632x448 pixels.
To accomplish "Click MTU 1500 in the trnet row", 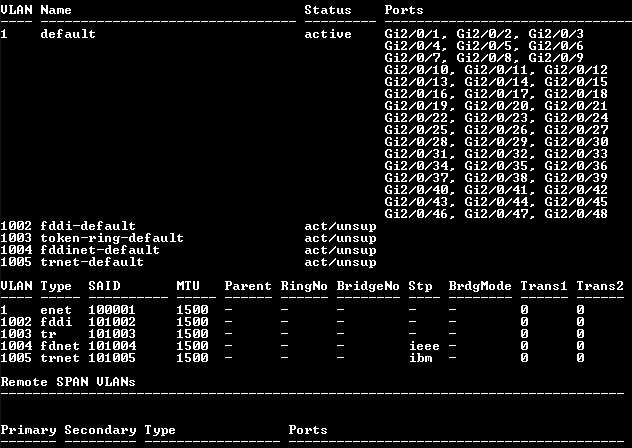I will click(192, 358).
